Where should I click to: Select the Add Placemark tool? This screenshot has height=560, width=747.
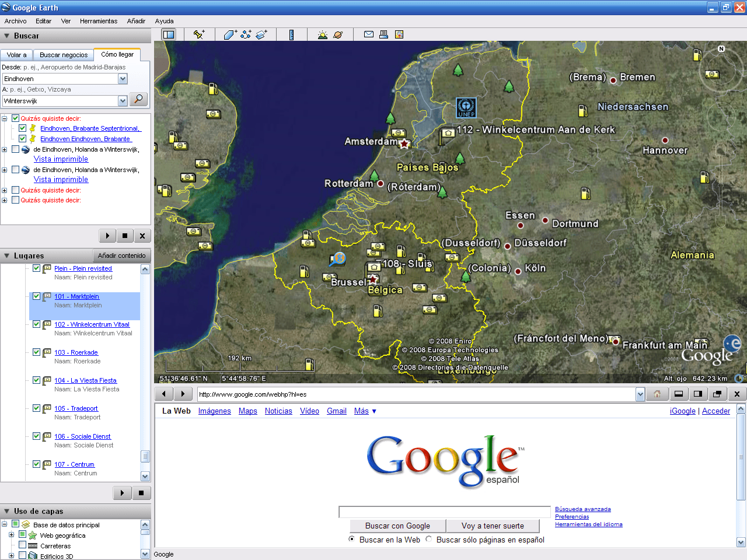point(198,34)
